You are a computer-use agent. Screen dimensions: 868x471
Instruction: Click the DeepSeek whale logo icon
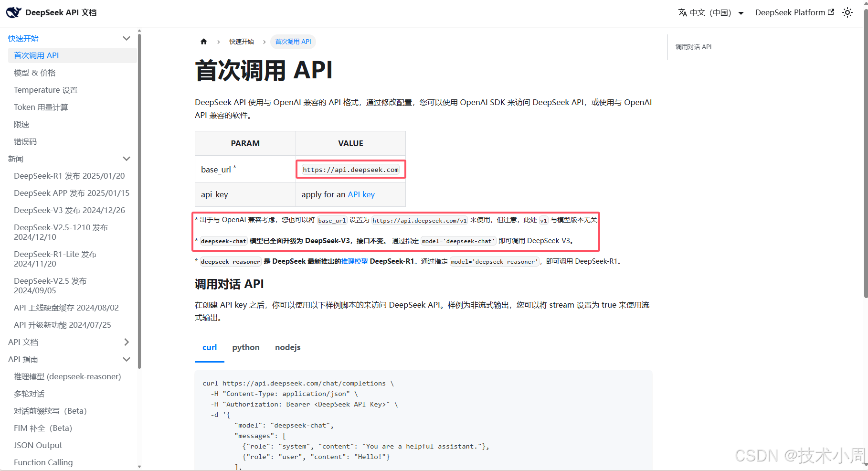[13, 12]
